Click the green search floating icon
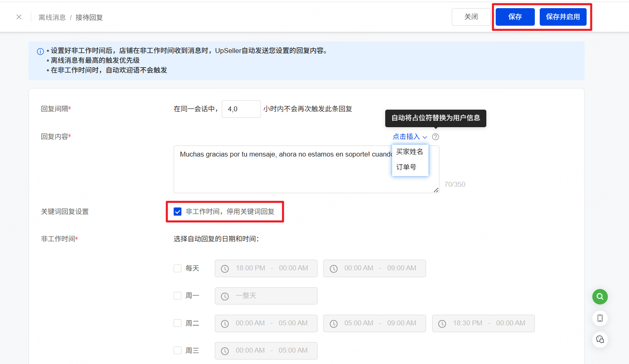Image resolution: width=629 pixels, height=364 pixels. [x=600, y=297]
